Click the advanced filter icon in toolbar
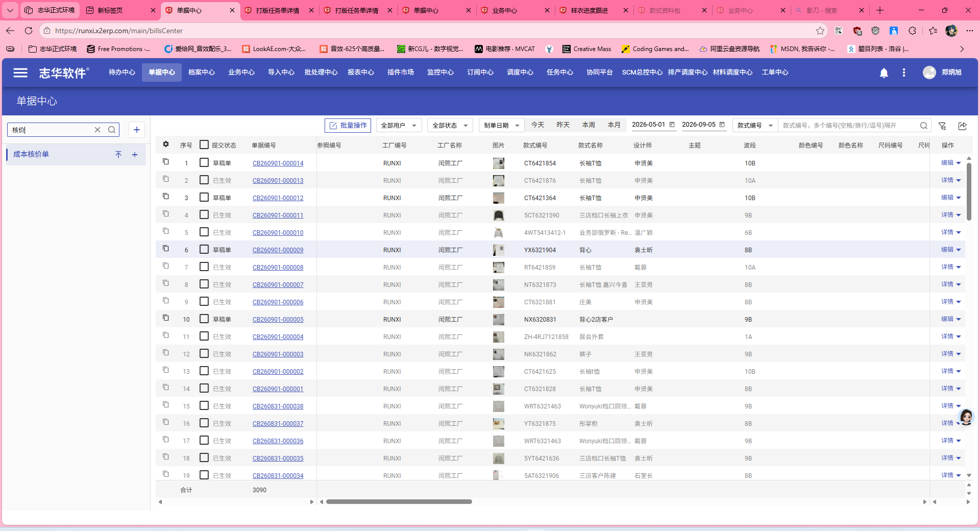The width and height of the screenshot is (980, 531). point(943,126)
